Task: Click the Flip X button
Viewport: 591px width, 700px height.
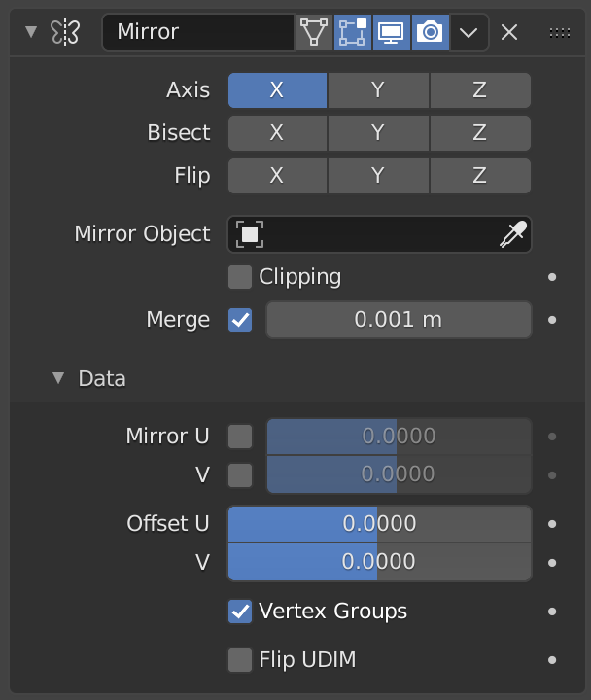Action: click(277, 176)
